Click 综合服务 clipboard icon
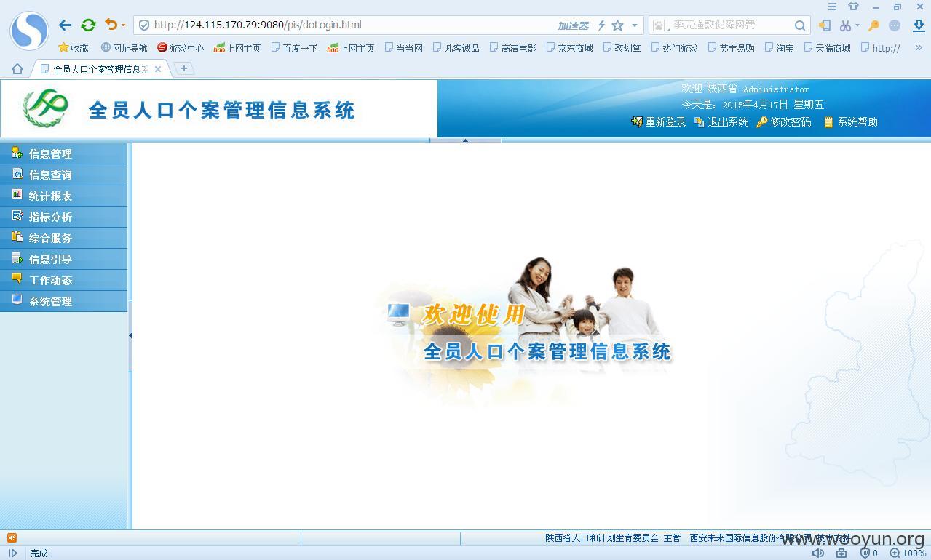The image size is (931, 560). coord(17,236)
